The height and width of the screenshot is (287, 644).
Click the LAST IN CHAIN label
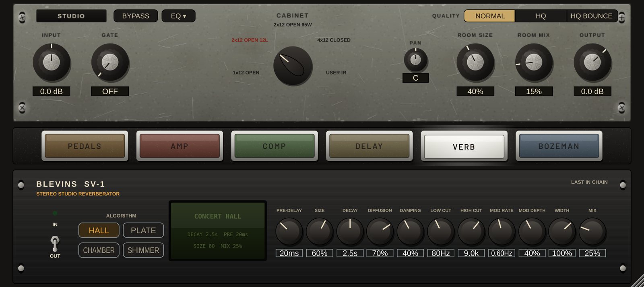click(x=589, y=182)
